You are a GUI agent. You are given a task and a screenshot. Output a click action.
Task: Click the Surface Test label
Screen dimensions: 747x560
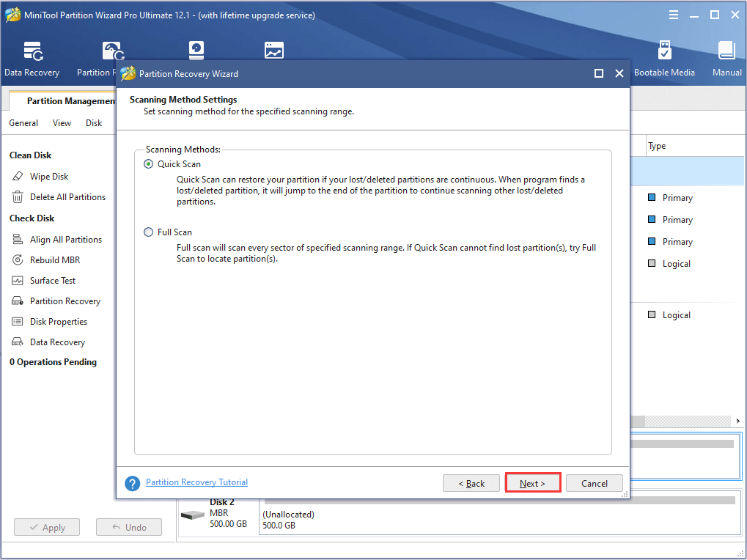point(52,281)
